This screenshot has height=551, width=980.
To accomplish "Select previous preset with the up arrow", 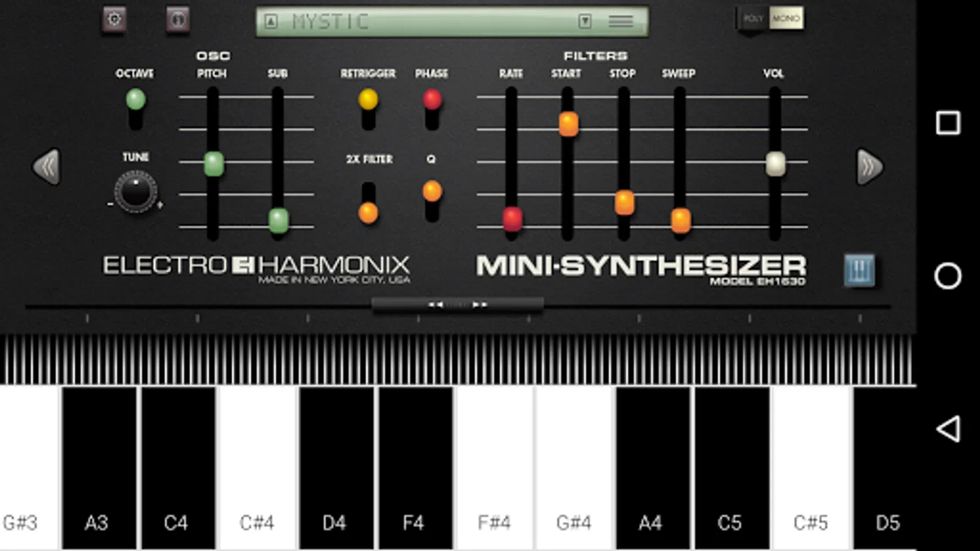I will point(271,22).
